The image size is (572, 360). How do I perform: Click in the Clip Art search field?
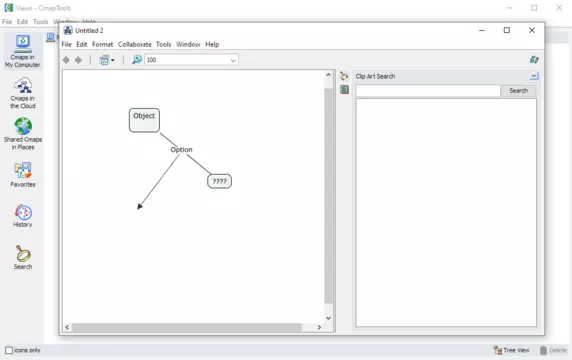coord(428,90)
